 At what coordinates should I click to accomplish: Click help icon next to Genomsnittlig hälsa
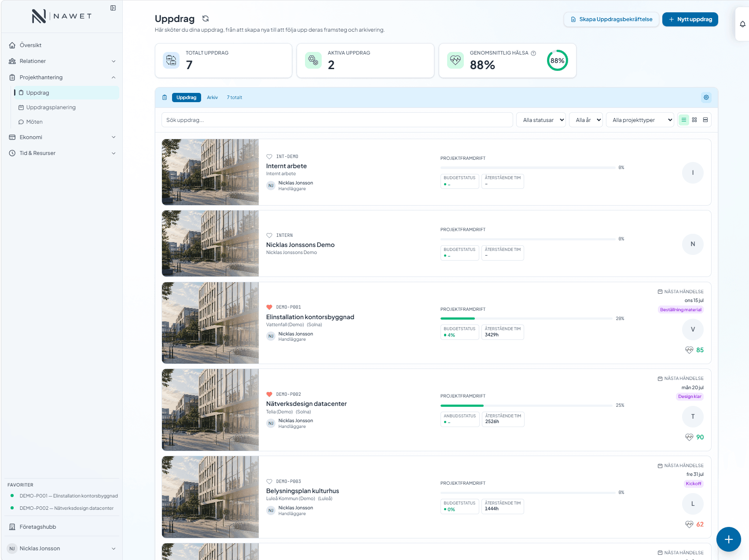[x=533, y=53]
